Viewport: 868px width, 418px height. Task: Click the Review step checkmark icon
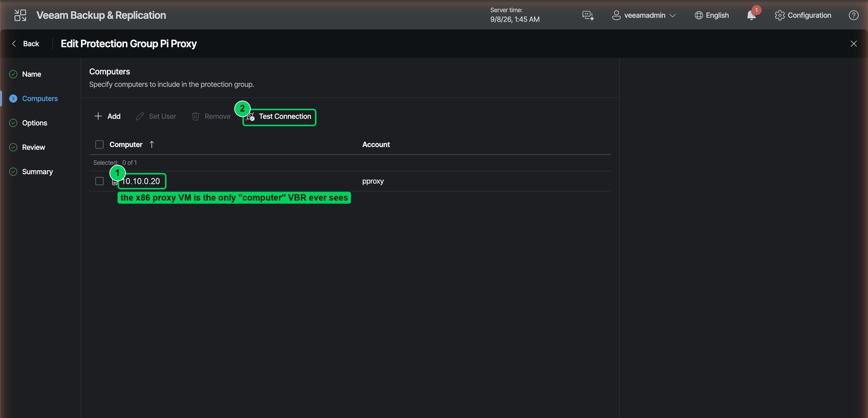click(14, 147)
